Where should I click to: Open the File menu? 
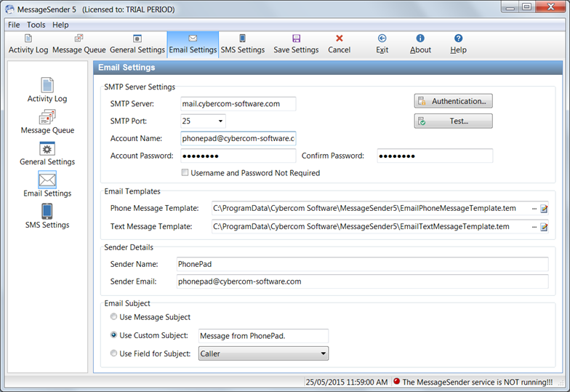(x=14, y=25)
